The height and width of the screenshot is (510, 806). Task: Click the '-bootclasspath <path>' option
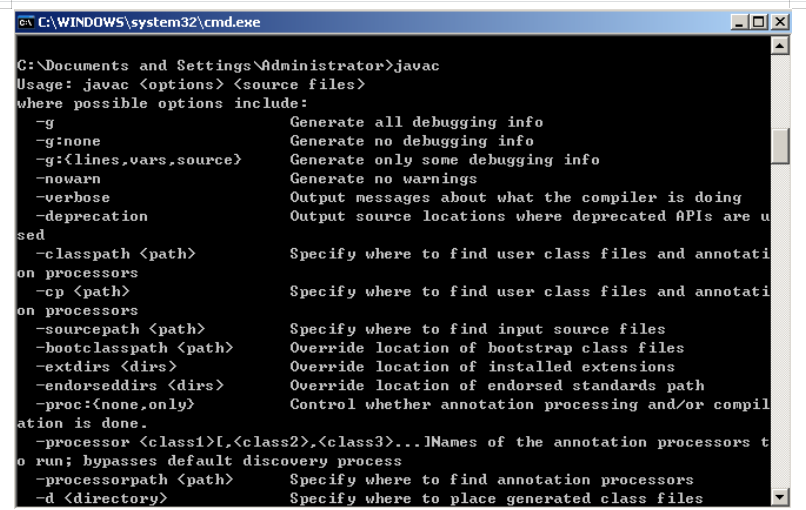point(134,348)
